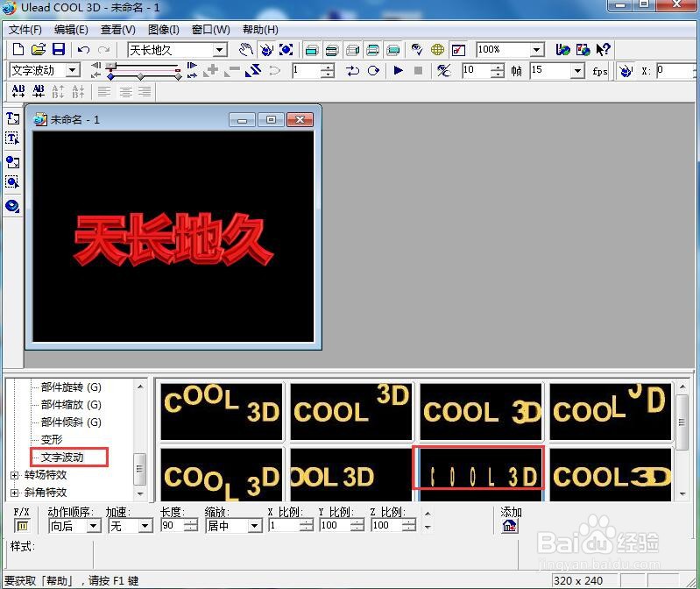Click the frame count field showing 10
The height and width of the screenshot is (589, 700).
(476, 70)
